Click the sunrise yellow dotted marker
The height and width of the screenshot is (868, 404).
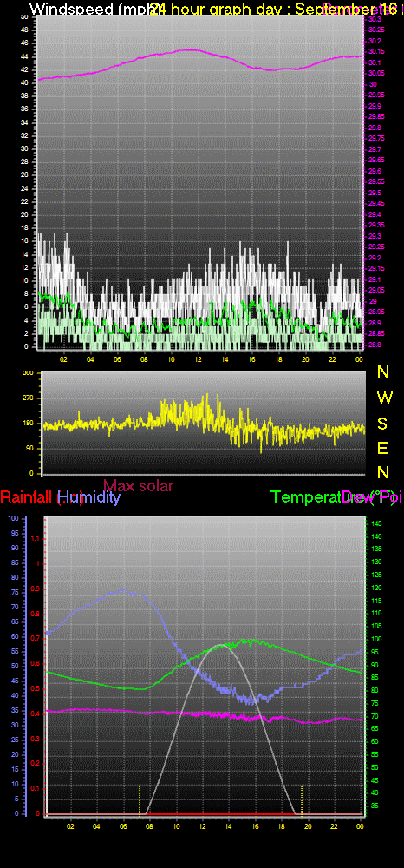140,800
